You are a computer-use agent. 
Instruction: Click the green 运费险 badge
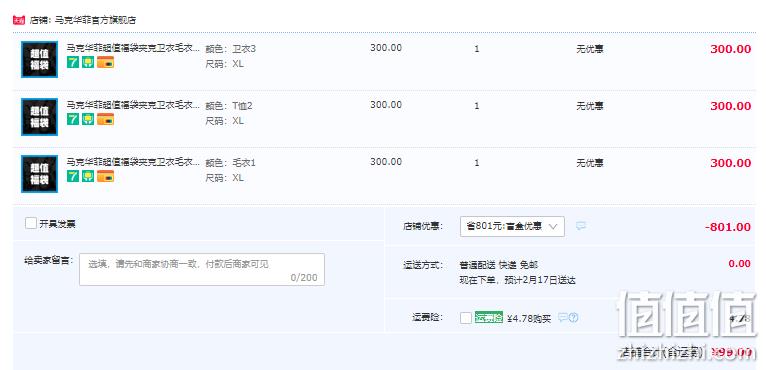point(489,318)
